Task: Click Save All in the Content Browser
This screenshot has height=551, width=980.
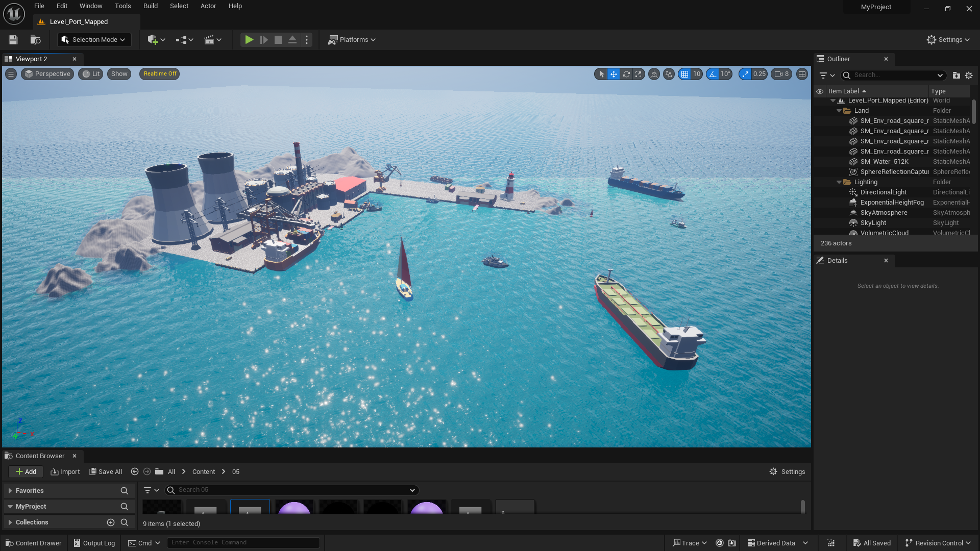Action: (106, 471)
